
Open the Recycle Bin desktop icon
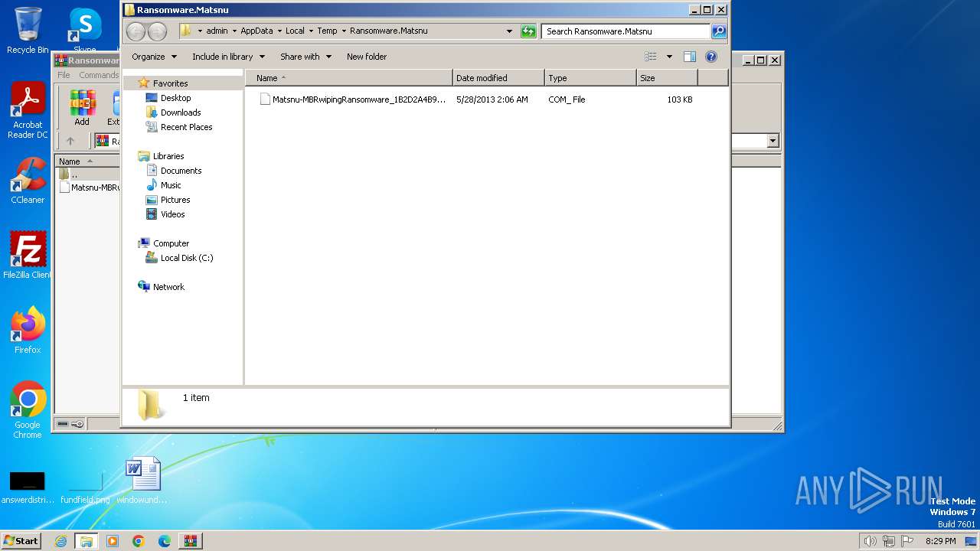28,31
